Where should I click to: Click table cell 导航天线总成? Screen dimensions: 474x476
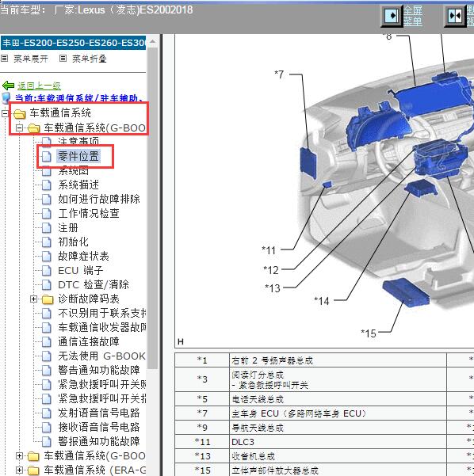(338, 428)
